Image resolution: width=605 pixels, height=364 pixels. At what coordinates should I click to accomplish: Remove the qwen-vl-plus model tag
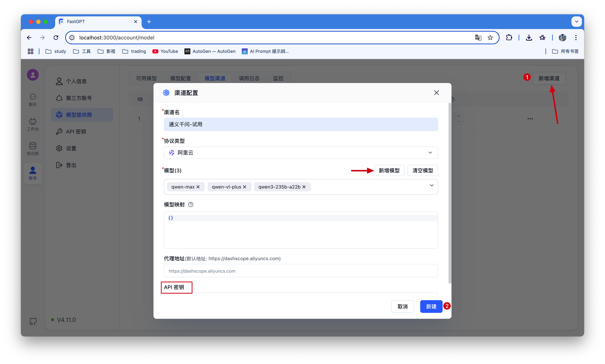(244, 187)
